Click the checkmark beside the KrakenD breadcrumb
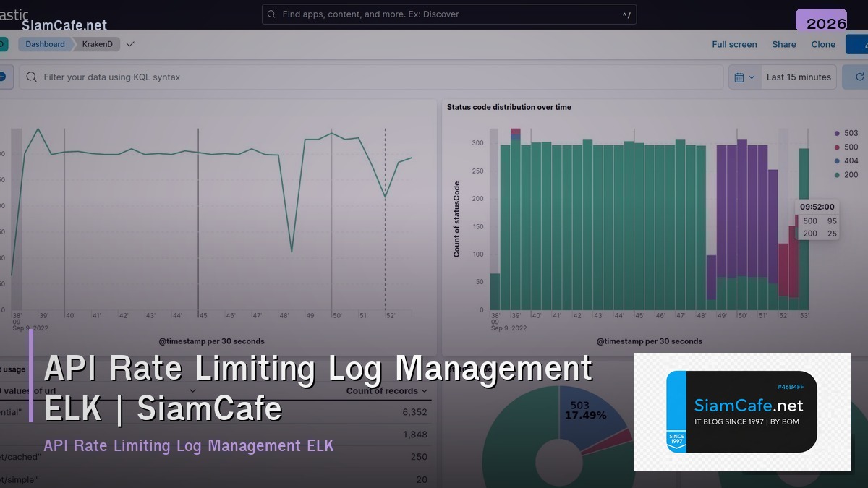 (130, 44)
